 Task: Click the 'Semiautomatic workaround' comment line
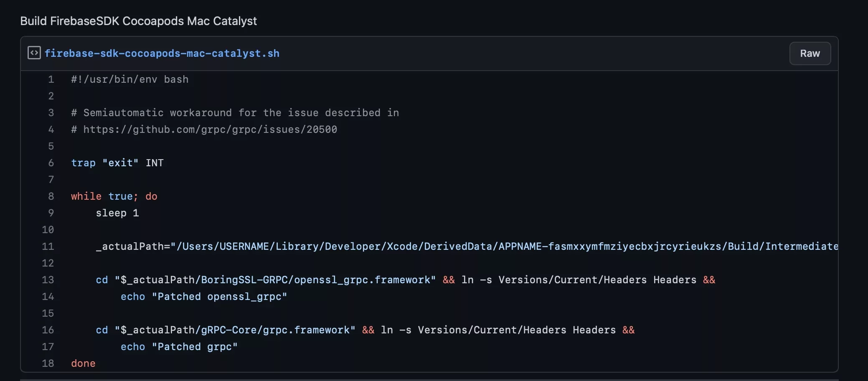pyautogui.click(x=235, y=113)
